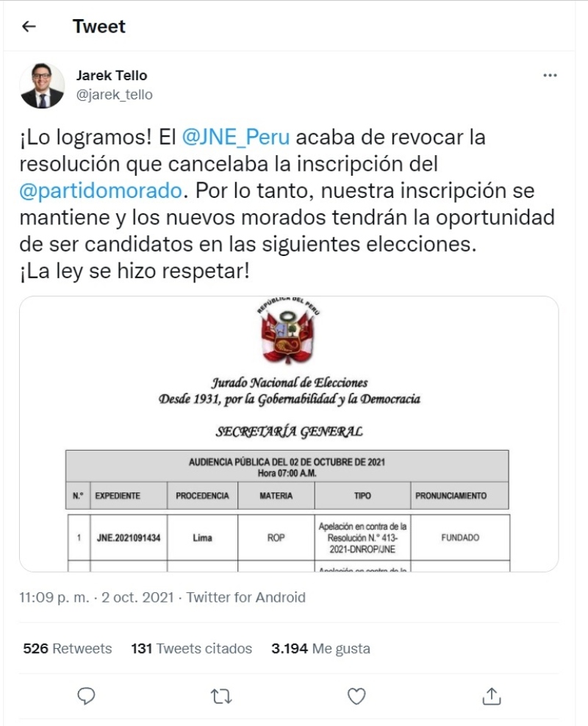View the 3.194 Me gusta list
The image size is (588, 726).
[320, 648]
